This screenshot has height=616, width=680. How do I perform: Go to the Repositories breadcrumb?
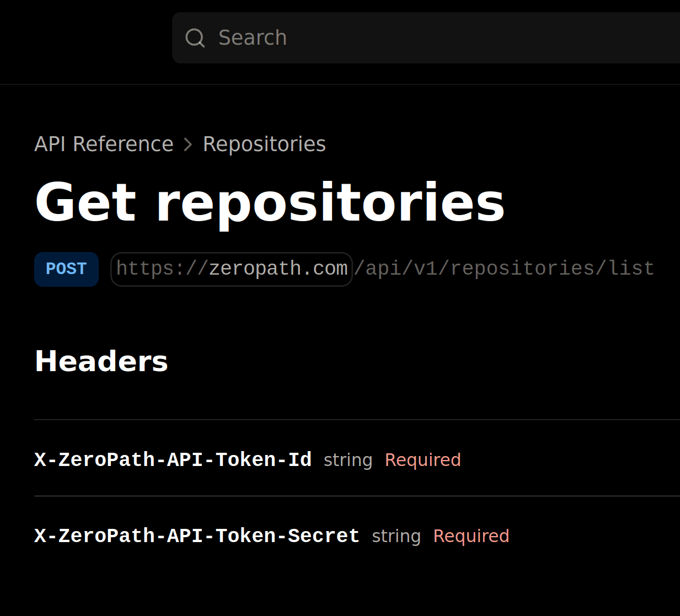(264, 144)
